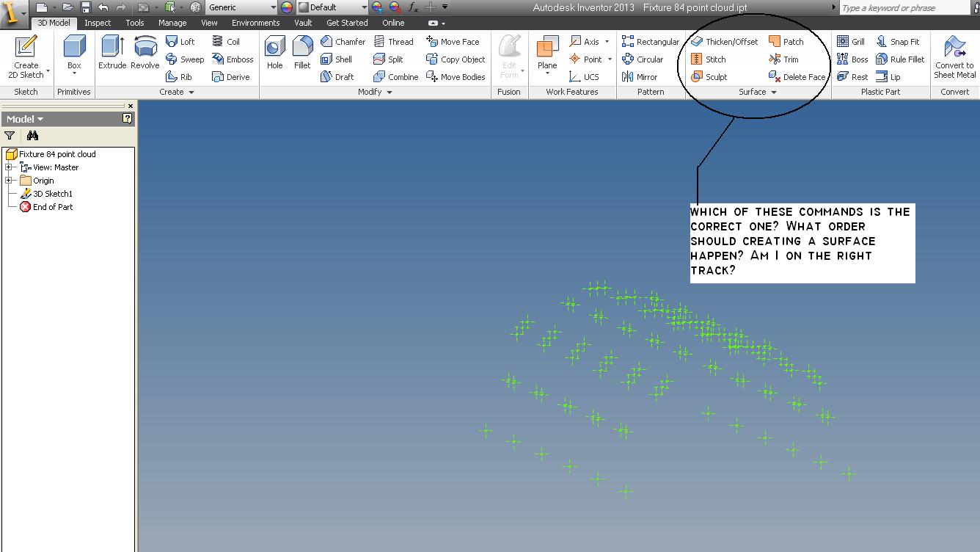Select the Delete Face tool

[x=797, y=77]
